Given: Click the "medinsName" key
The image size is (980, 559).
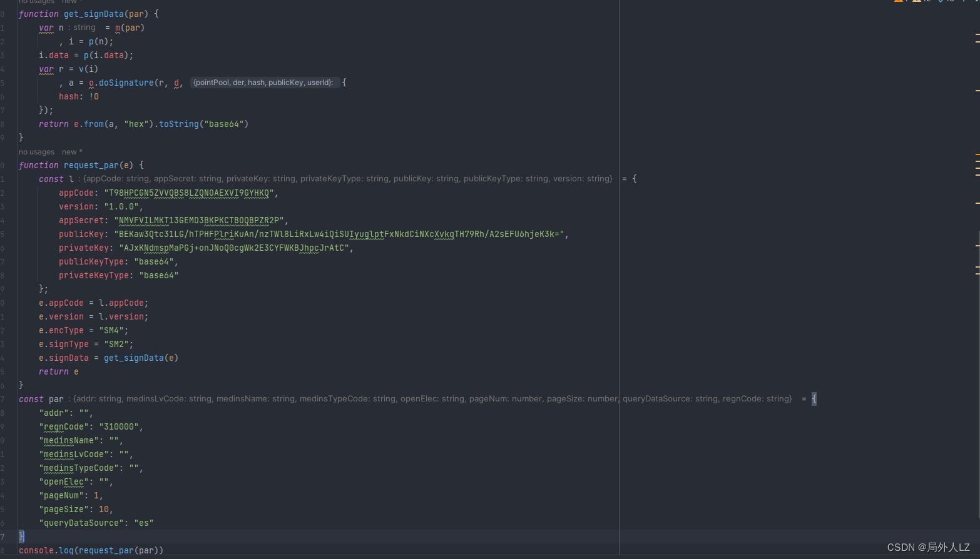Looking at the screenshot, I should (69, 440).
